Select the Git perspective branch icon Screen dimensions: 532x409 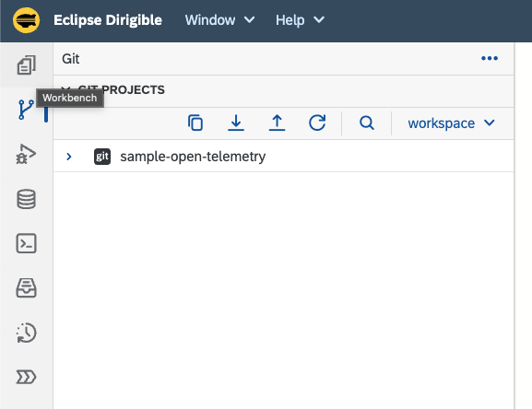[26, 110]
